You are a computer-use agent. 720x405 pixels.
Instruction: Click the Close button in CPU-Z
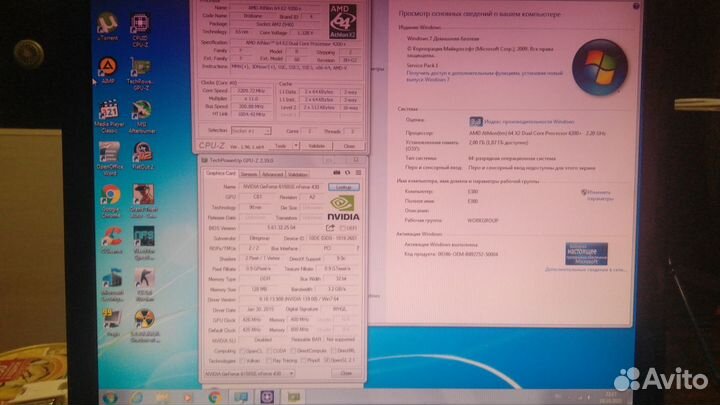click(x=349, y=146)
